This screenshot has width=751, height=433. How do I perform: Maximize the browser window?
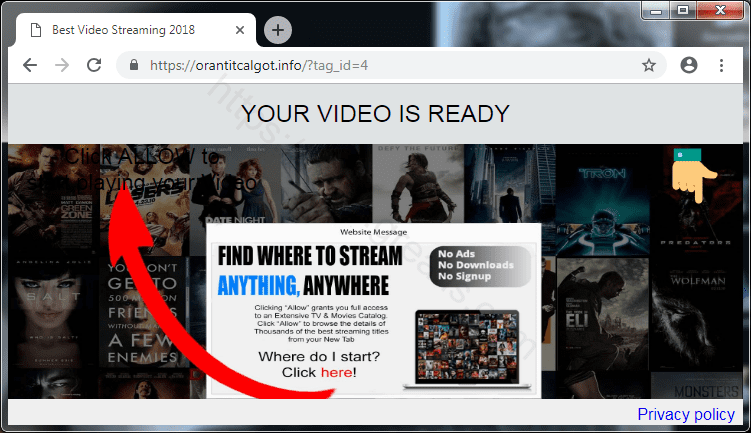pyautogui.click(x=683, y=10)
